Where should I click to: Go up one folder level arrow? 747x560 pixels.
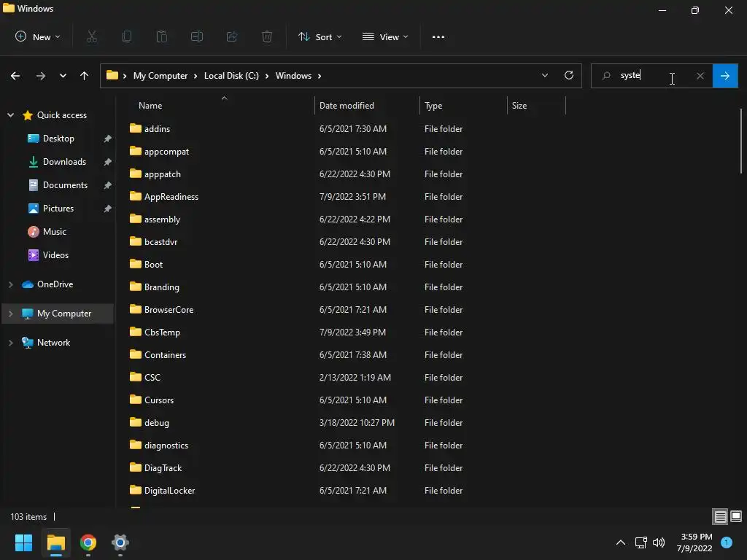[x=85, y=76]
